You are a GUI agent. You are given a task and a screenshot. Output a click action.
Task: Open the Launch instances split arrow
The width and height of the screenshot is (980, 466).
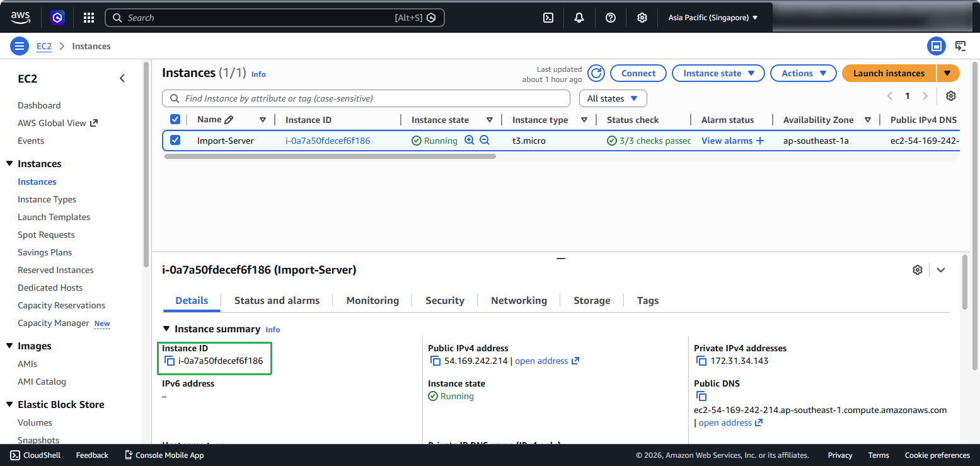tap(948, 73)
